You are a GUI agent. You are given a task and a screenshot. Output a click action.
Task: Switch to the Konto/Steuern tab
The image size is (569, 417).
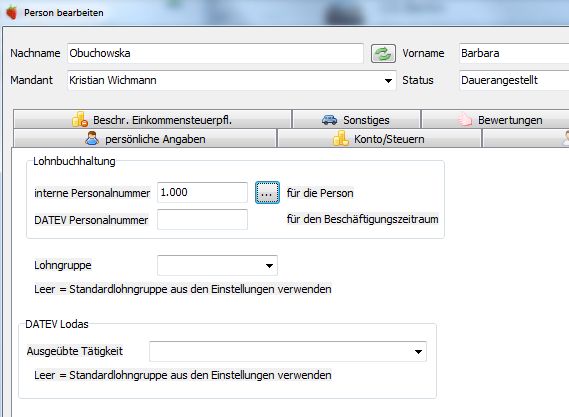click(379, 139)
